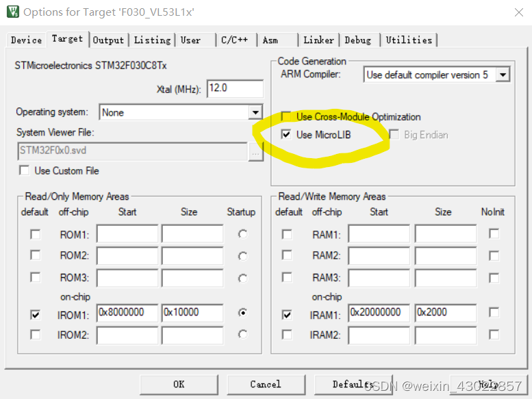Click the ROM1 Start address field
This screenshot has height=399, width=532.
point(127,233)
